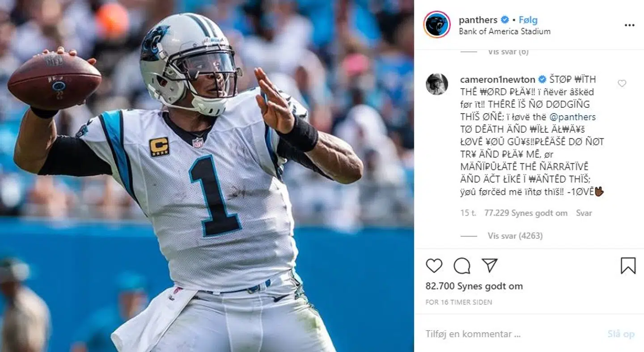
Task: Reply to comment via Svar
Action: pyautogui.click(x=584, y=213)
